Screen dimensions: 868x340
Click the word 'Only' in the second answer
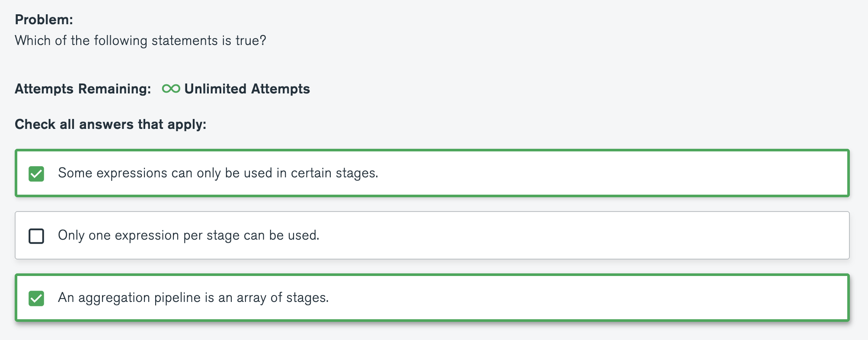pos(71,235)
